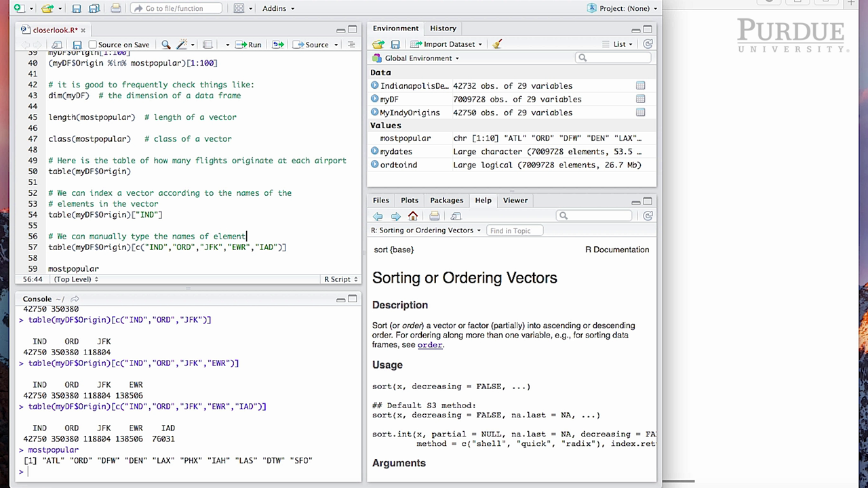Click the Environment search field
The image size is (868, 488).
[614, 58]
